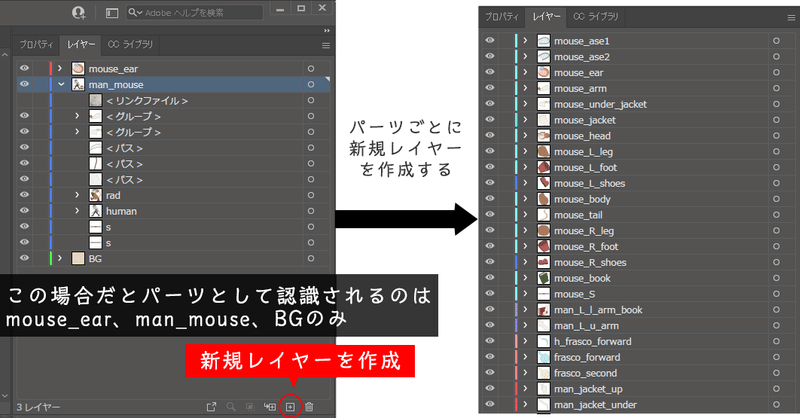Click cyan color strip of mouse_ase1 layer
The height and width of the screenshot is (418, 800).
point(516,40)
